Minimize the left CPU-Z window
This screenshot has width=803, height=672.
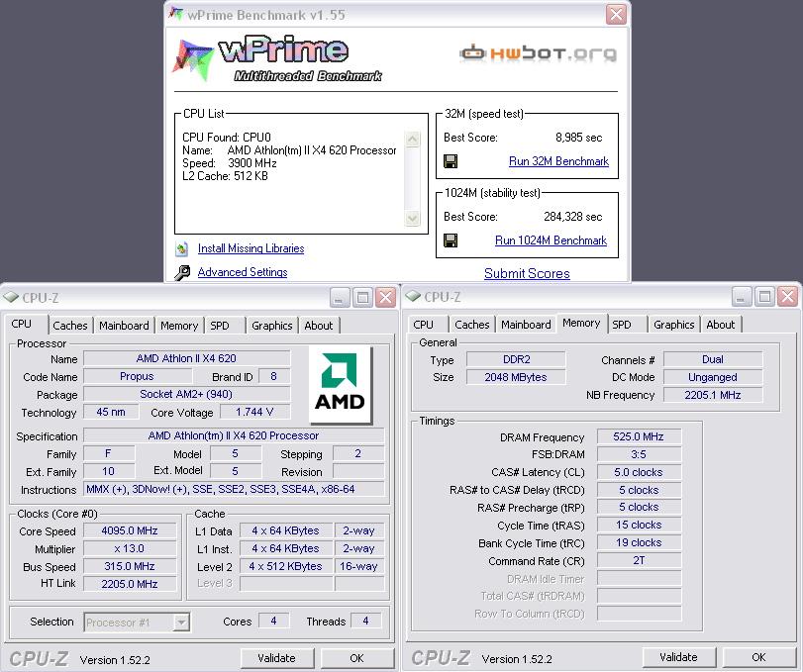(340, 297)
